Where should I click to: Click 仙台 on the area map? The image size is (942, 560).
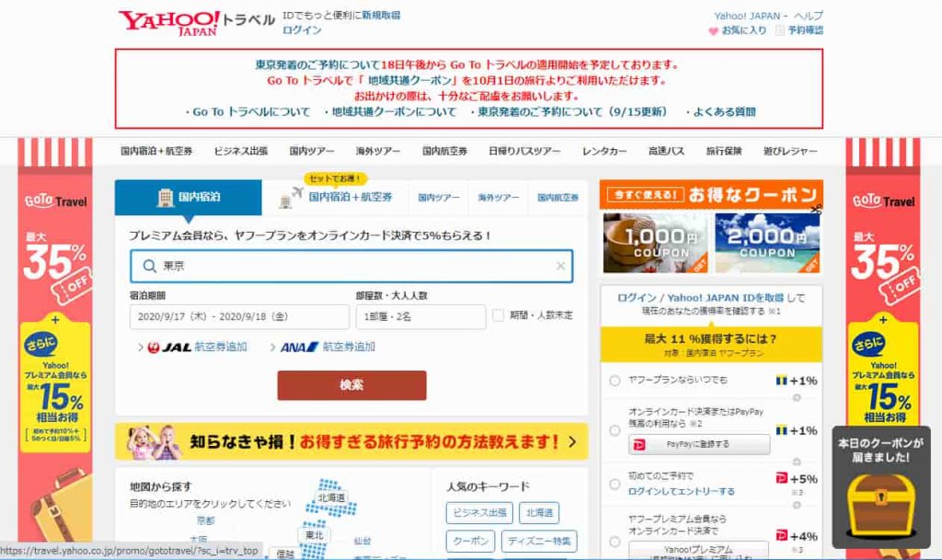tap(362, 542)
